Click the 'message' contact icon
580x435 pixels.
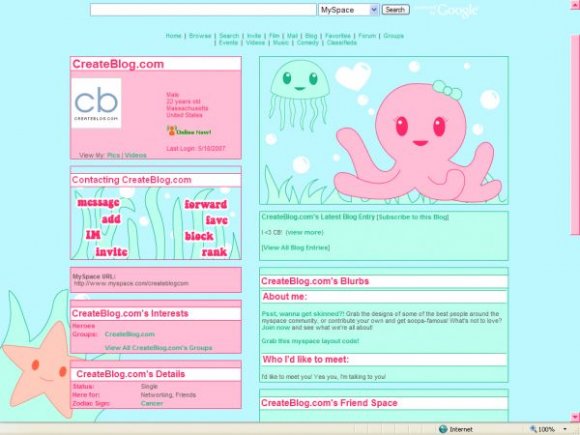[x=98, y=203]
